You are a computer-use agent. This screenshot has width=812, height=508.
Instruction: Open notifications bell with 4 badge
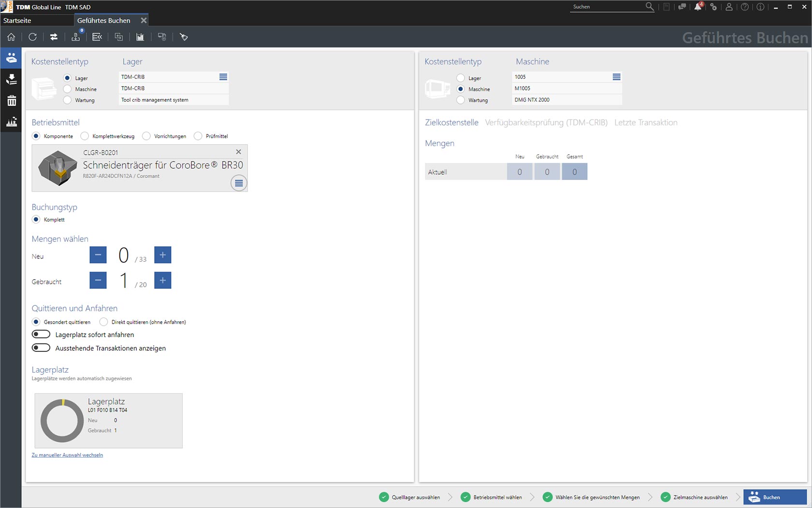click(698, 6)
